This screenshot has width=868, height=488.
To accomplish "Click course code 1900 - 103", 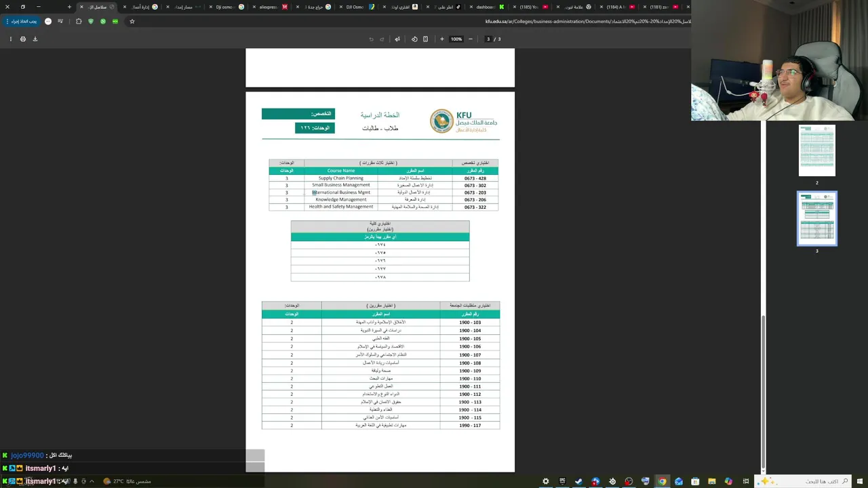I will [x=470, y=323].
